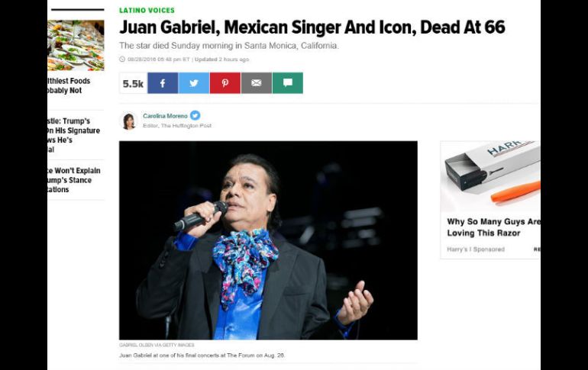
Task: Open Why So Many Guys razor ad link
Action: [493, 227]
